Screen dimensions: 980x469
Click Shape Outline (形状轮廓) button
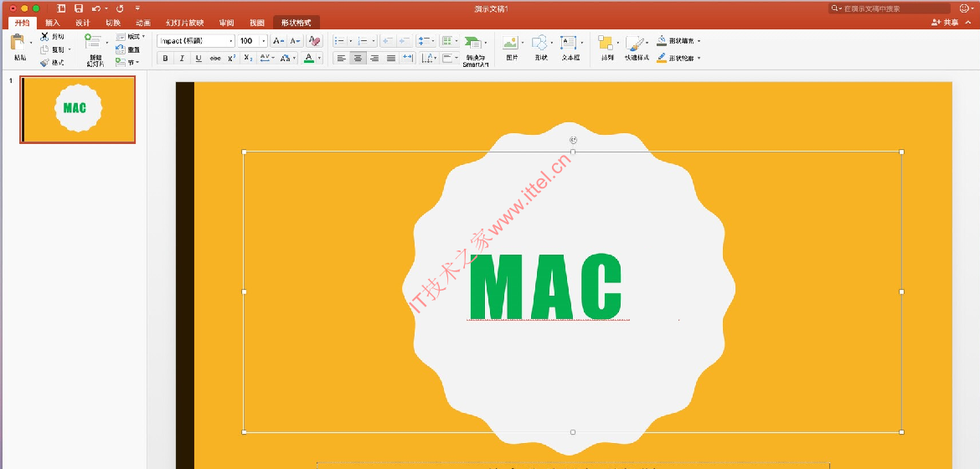point(678,58)
